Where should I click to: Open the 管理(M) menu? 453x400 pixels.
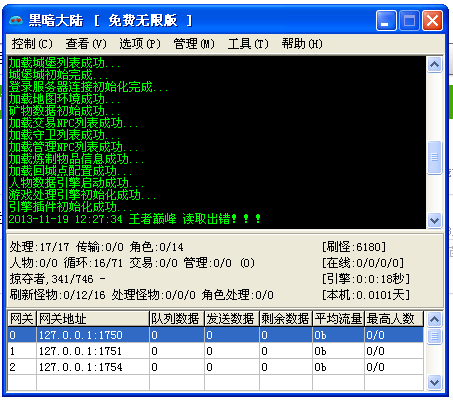click(x=194, y=44)
